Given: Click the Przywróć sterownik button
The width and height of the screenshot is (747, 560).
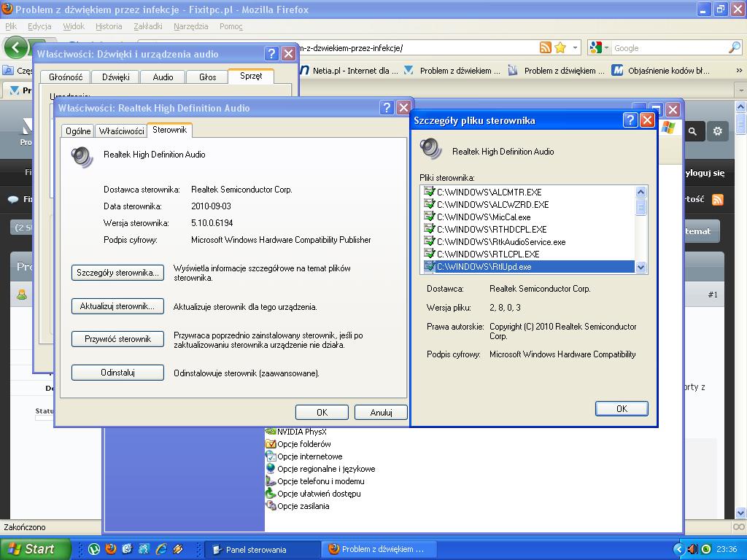Looking at the screenshot, I should [117, 339].
